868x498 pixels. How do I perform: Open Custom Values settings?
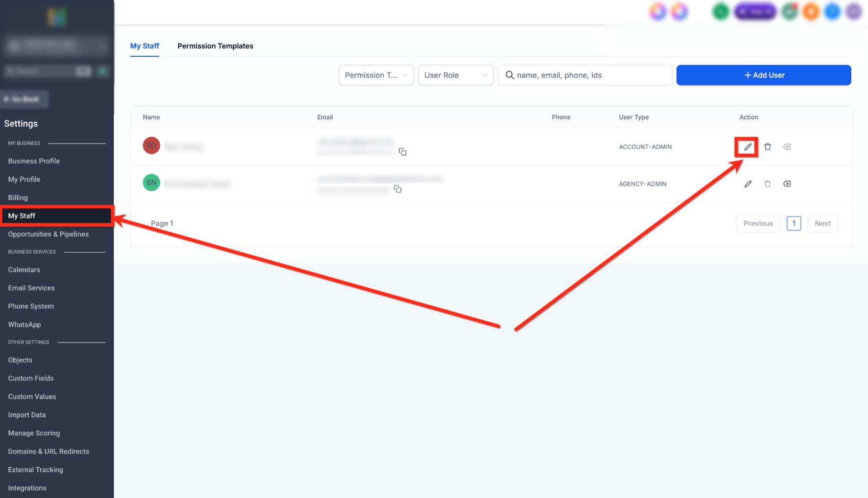tap(32, 397)
